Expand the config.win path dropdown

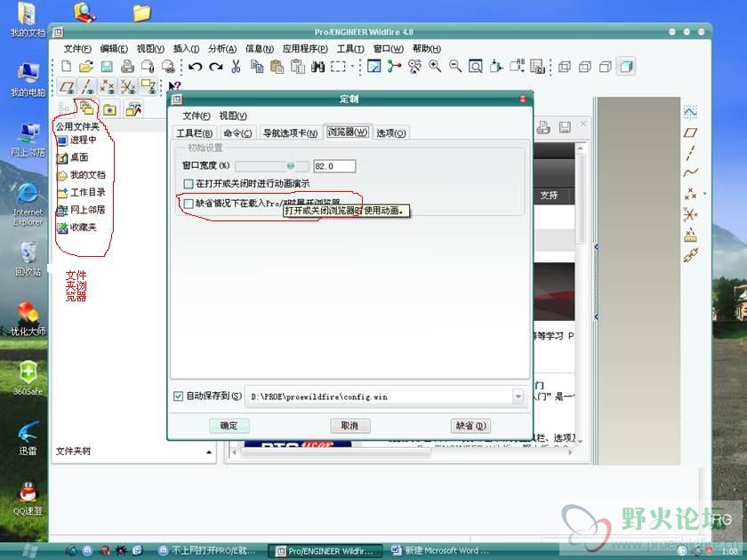pyautogui.click(x=518, y=396)
